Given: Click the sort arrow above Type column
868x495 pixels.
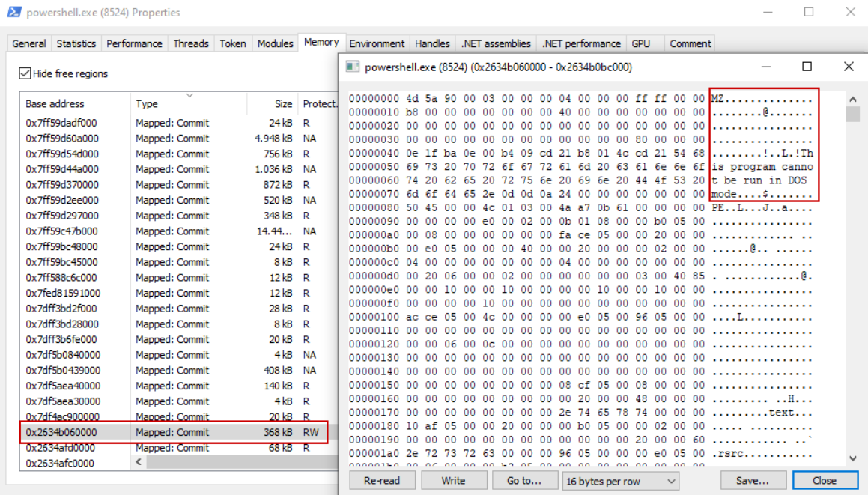Looking at the screenshot, I should click(x=189, y=95).
